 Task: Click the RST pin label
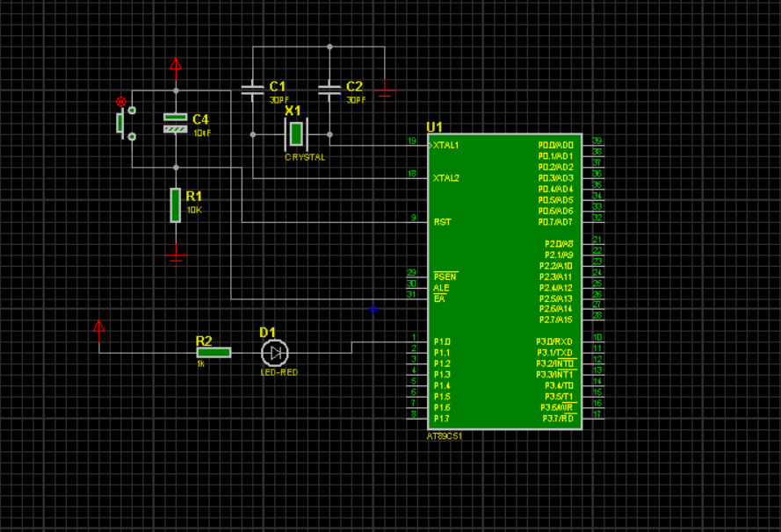442,222
